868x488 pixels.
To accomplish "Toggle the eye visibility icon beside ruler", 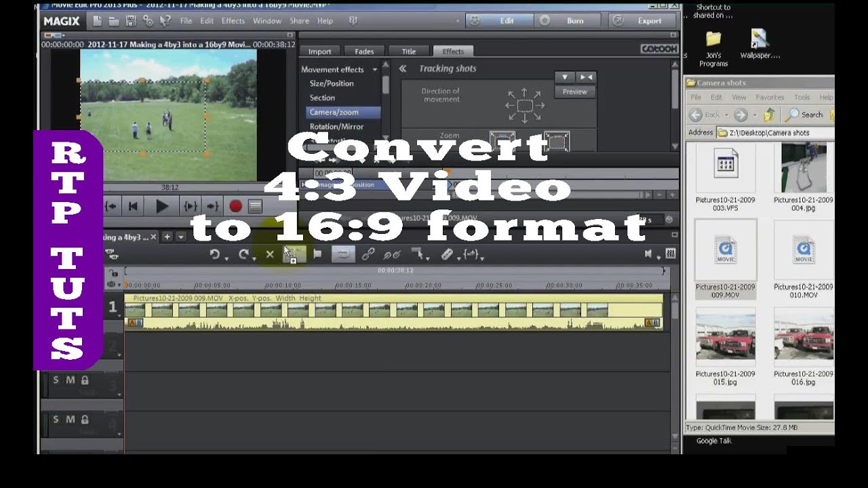I will click(111, 284).
